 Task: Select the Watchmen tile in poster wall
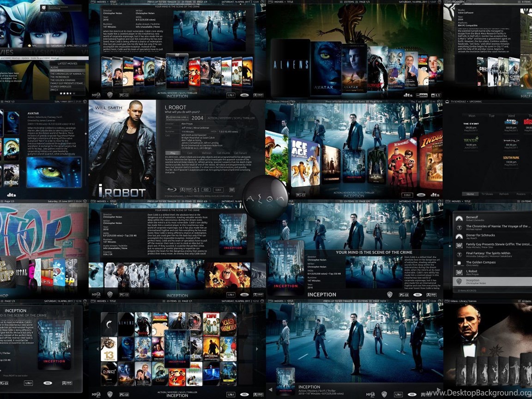click(x=228, y=374)
